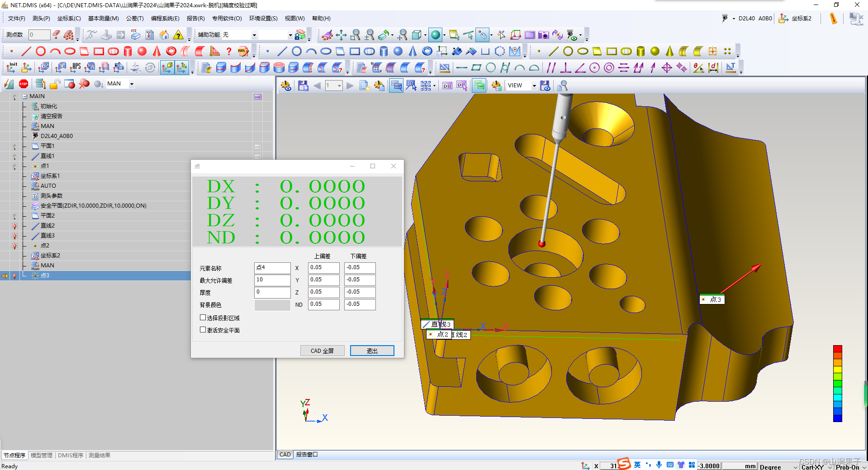This screenshot has width=868, height=470.
Task: Open the 辅助功能 dropdown showing 无
Action: coord(254,35)
